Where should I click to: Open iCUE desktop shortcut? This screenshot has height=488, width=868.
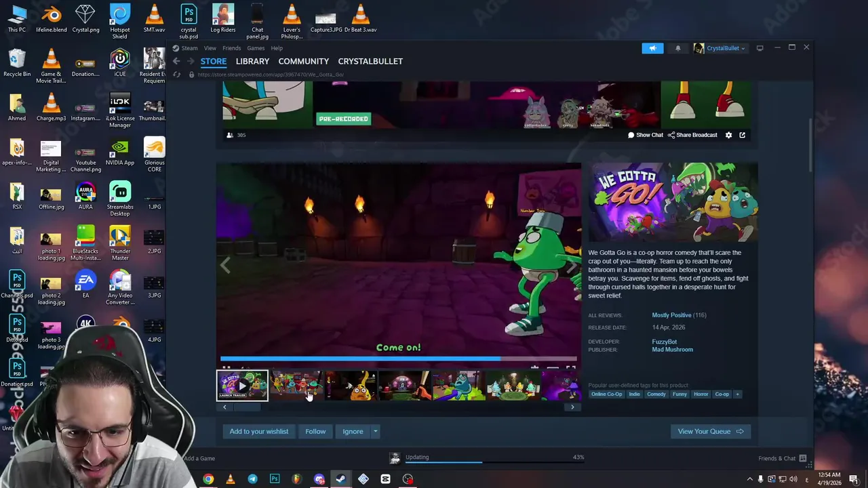click(x=120, y=62)
